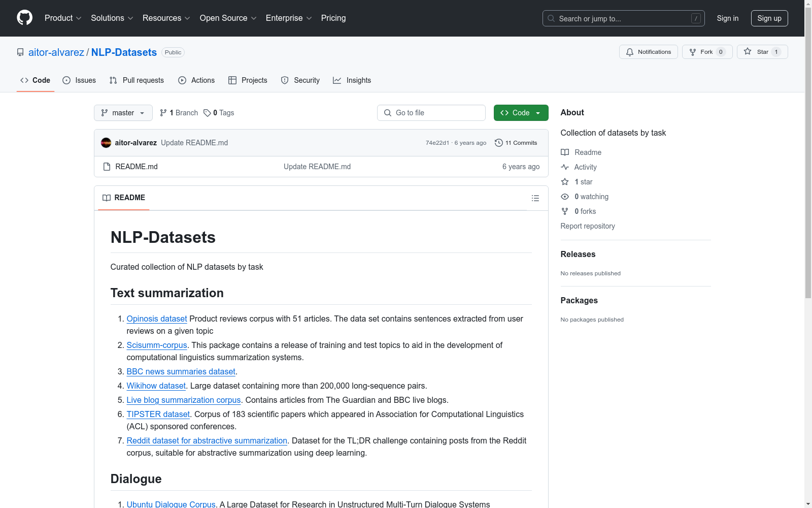Open the Releases section heading
Screen dimensions: 812x508
578,254
